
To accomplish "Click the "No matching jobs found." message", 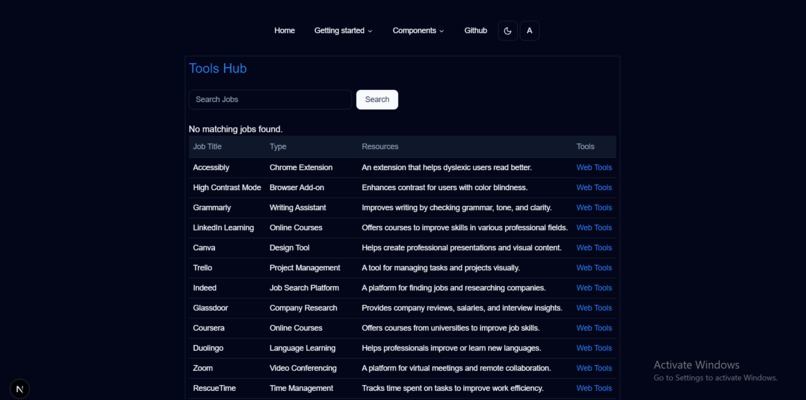I will 235,129.
